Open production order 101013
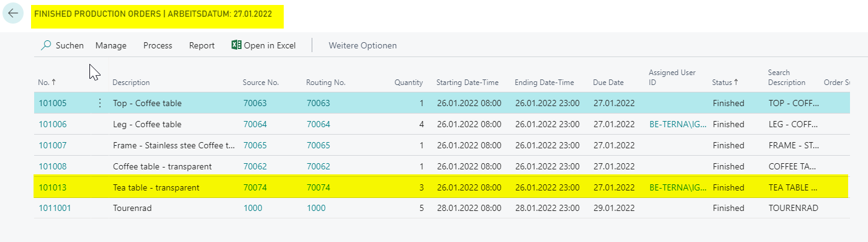 click(53, 187)
